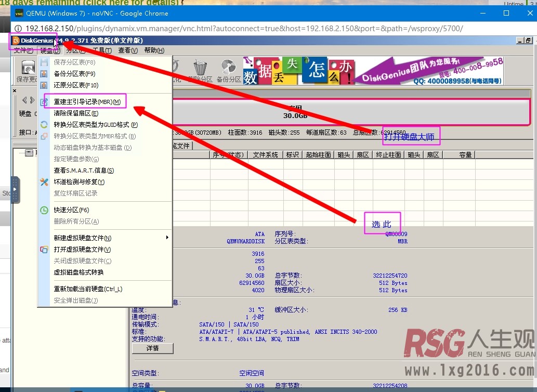Click the 30.0GB free space disk bar

tap(351, 112)
